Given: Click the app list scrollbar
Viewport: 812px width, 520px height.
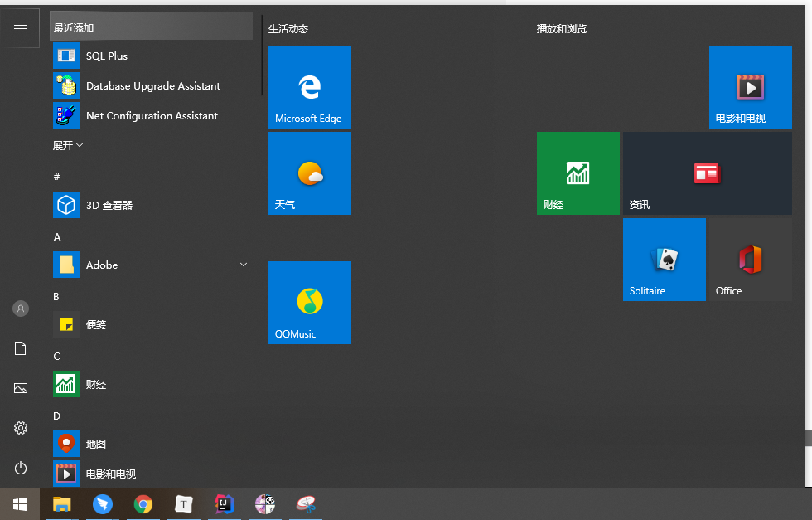Looking at the screenshot, I should tap(262, 55).
